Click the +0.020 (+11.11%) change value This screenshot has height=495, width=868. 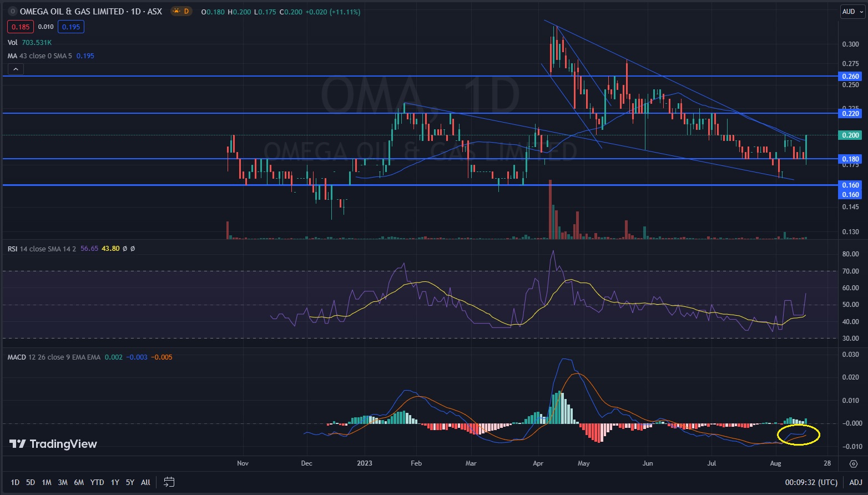[332, 12]
